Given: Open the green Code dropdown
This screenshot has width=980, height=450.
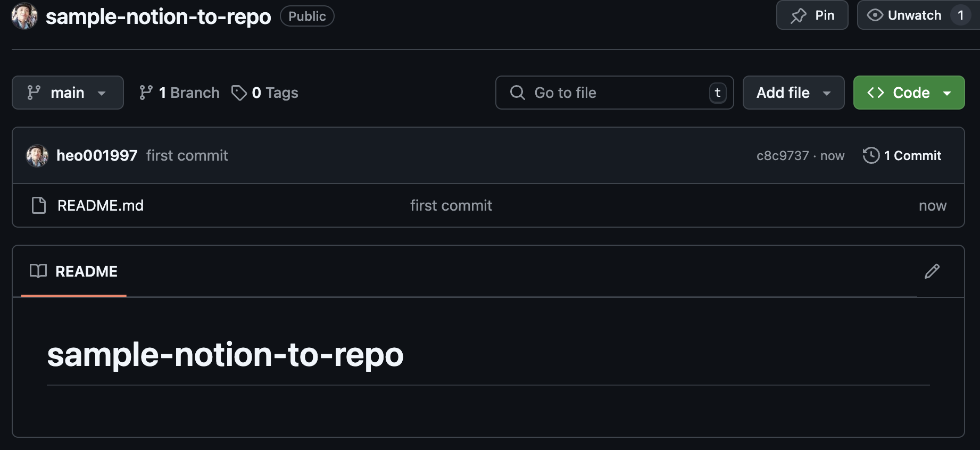Looking at the screenshot, I should pyautogui.click(x=908, y=93).
